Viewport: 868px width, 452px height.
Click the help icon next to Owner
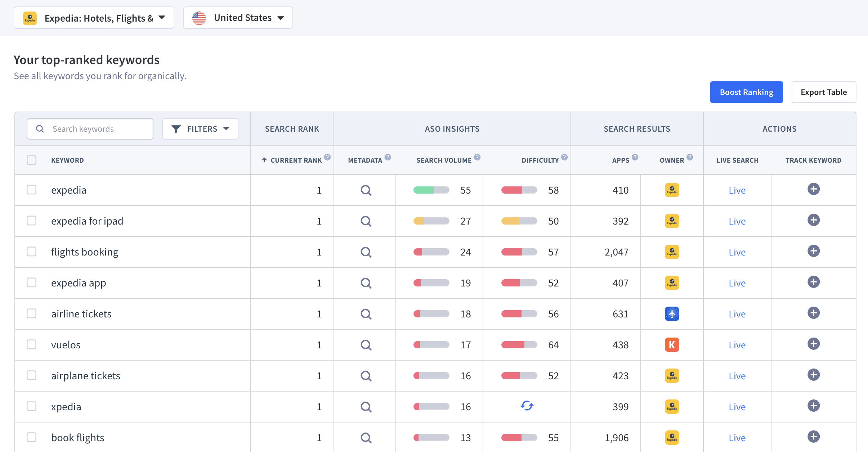tap(690, 157)
